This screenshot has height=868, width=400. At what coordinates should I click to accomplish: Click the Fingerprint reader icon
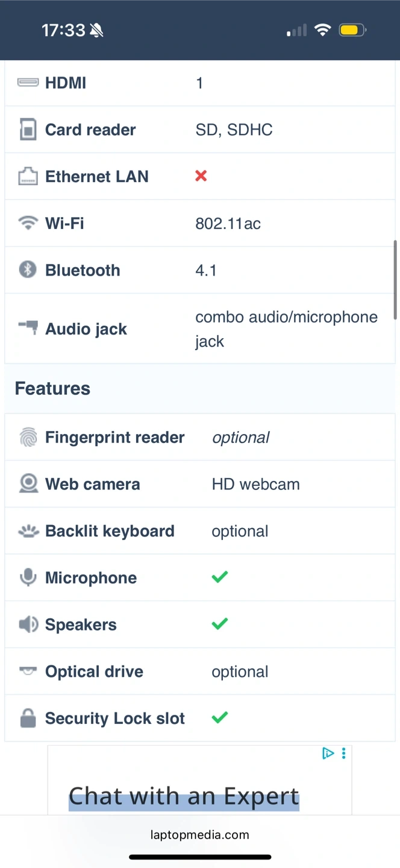28,437
